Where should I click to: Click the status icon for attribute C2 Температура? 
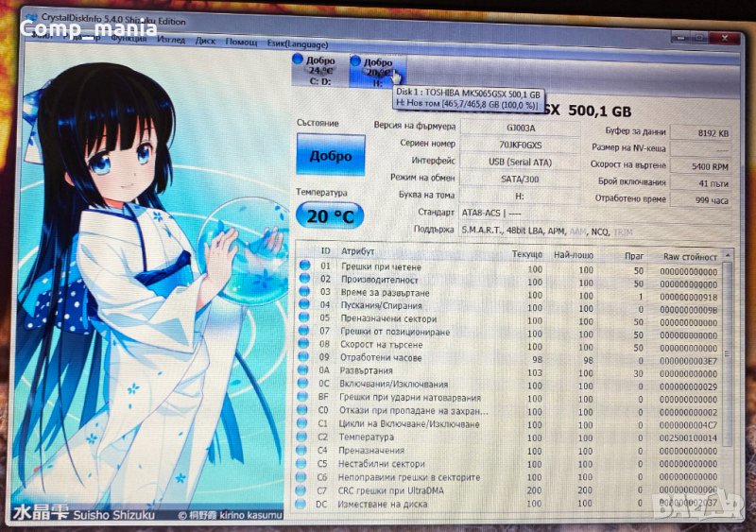point(304,438)
